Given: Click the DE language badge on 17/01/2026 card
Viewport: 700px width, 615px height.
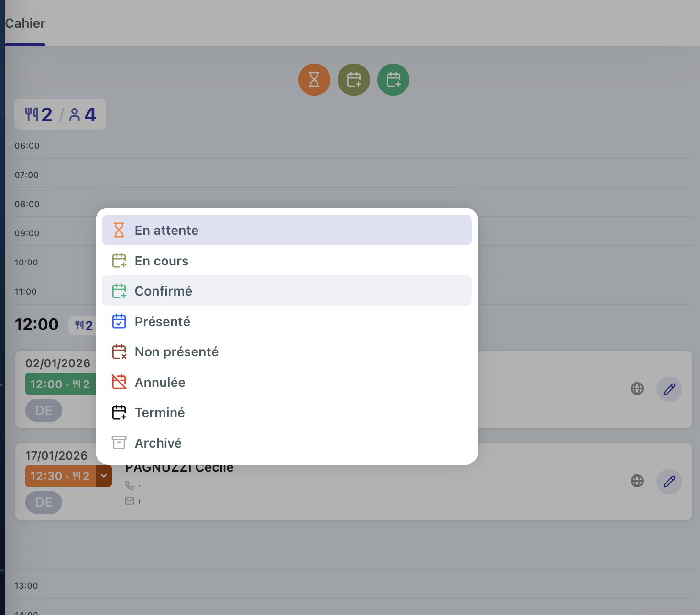Looking at the screenshot, I should pos(44,502).
